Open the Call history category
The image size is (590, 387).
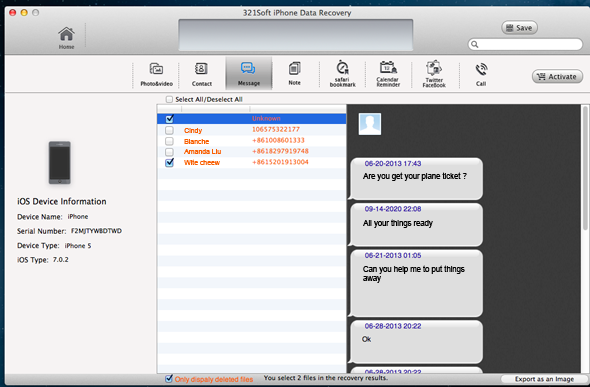(481, 74)
